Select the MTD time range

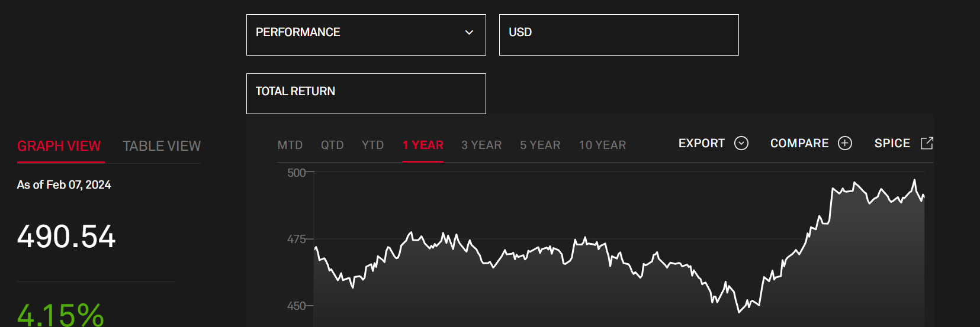pos(290,145)
